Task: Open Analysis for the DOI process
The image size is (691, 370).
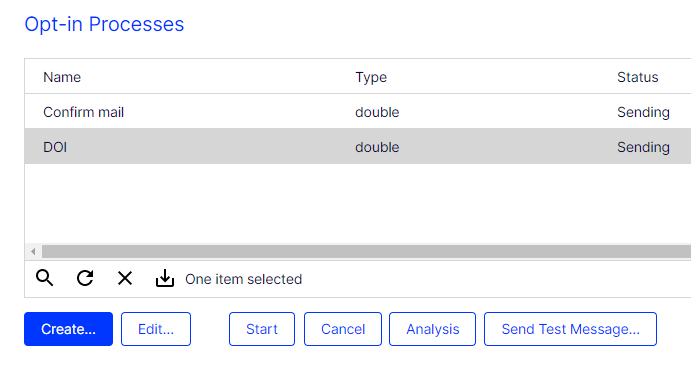Action: coord(432,329)
